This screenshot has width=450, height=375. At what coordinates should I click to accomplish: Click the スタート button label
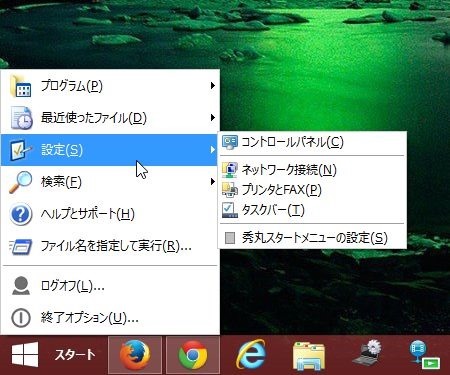pos(75,355)
